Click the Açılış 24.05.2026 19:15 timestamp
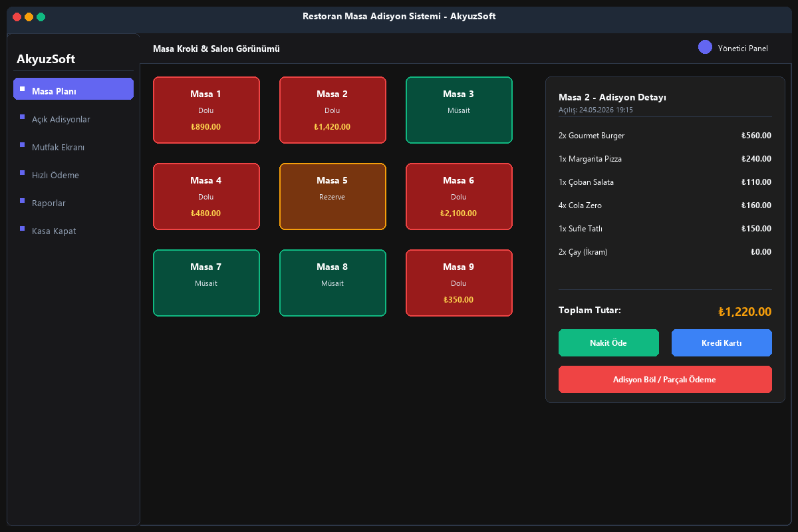The height and width of the screenshot is (532, 798). point(596,110)
